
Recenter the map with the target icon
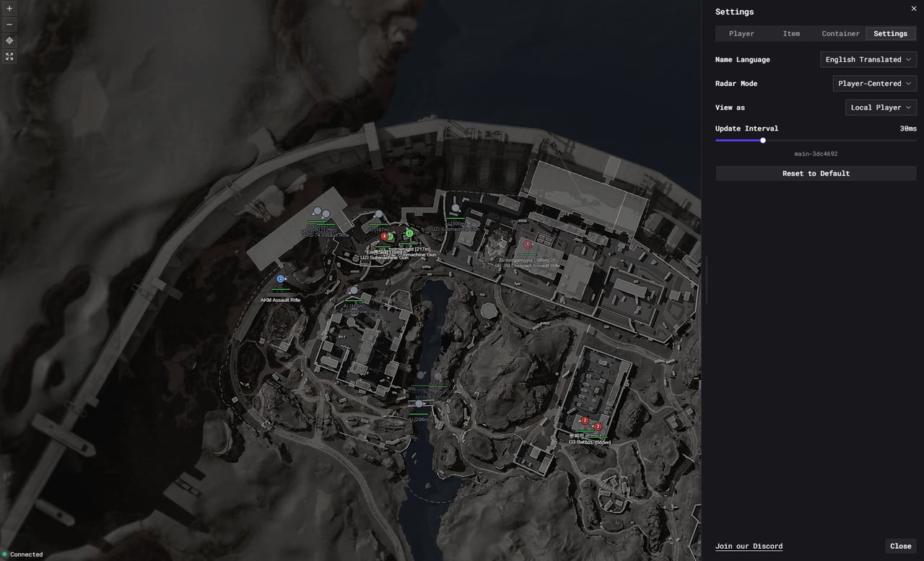9,40
